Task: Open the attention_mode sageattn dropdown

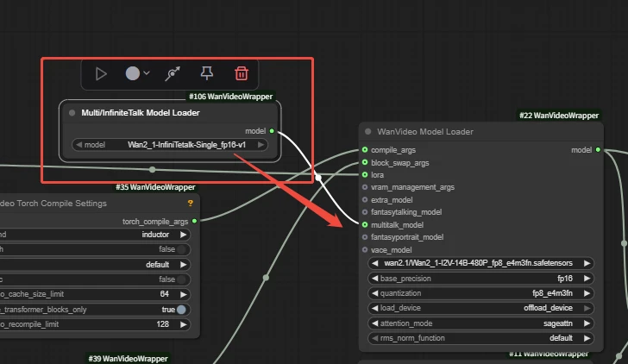Action: (x=479, y=323)
